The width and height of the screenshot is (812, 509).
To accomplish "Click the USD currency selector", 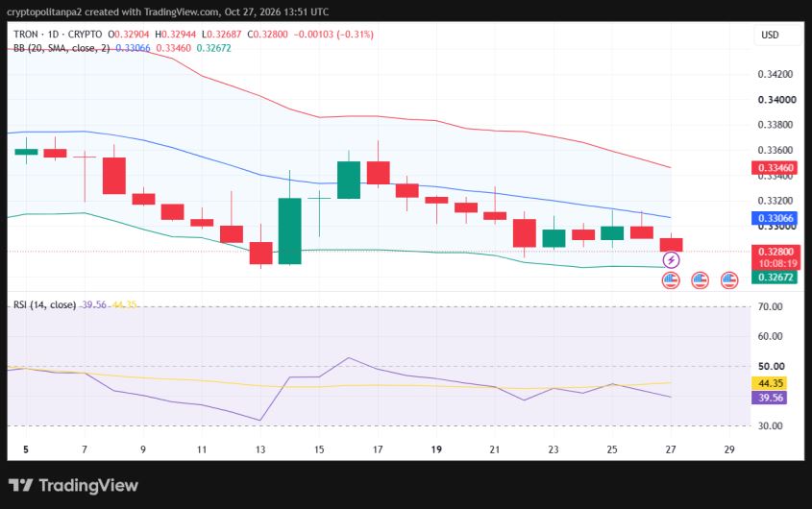I will tap(770, 35).
